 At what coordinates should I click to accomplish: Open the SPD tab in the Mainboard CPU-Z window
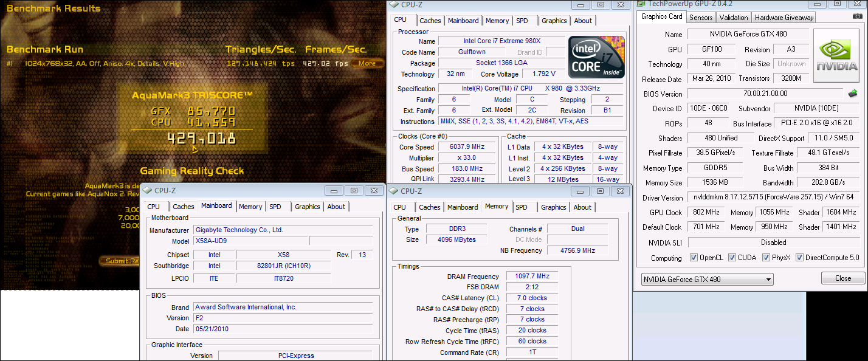point(275,207)
